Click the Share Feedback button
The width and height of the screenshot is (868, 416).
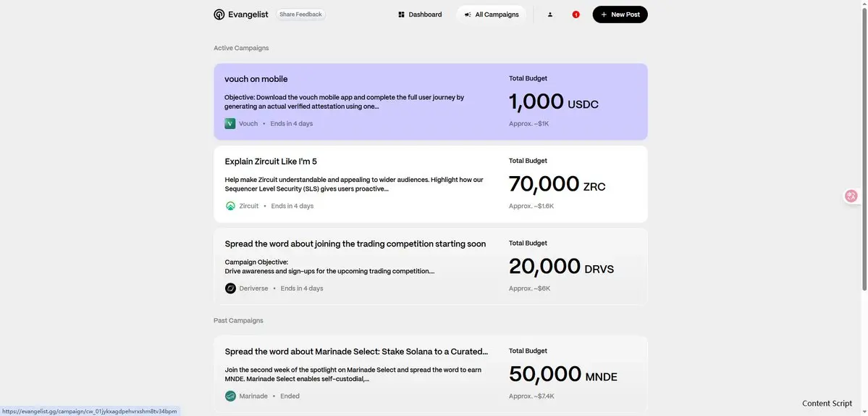click(x=300, y=14)
